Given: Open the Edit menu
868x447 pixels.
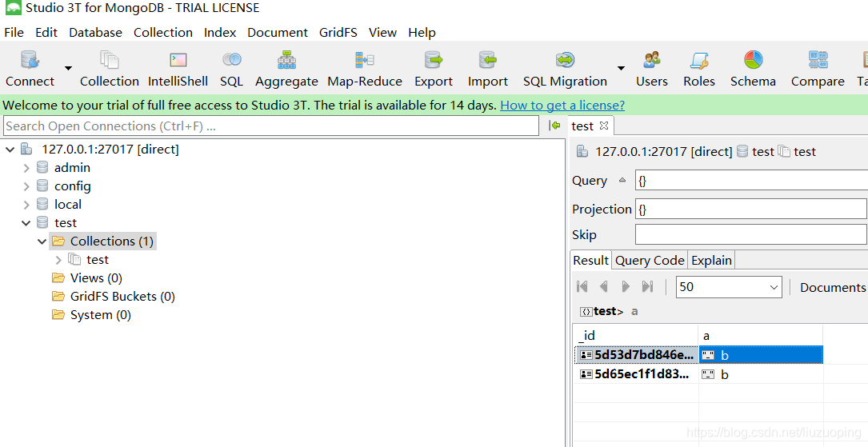Looking at the screenshot, I should click(46, 33).
